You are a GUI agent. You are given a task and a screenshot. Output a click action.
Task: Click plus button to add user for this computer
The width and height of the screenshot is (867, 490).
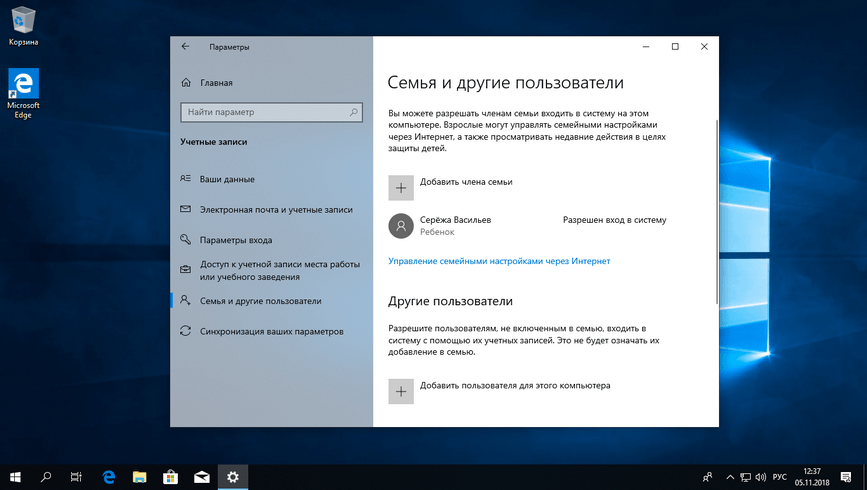tap(401, 392)
